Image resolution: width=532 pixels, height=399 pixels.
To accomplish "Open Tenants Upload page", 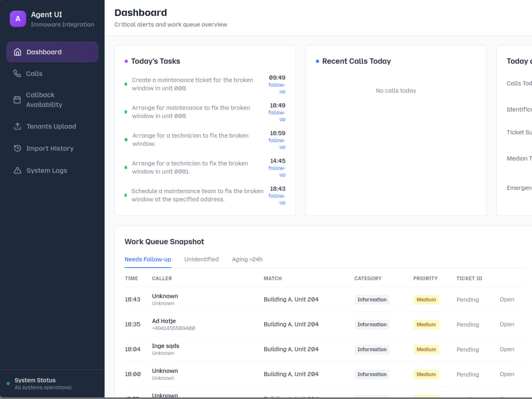I will click(x=52, y=126).
